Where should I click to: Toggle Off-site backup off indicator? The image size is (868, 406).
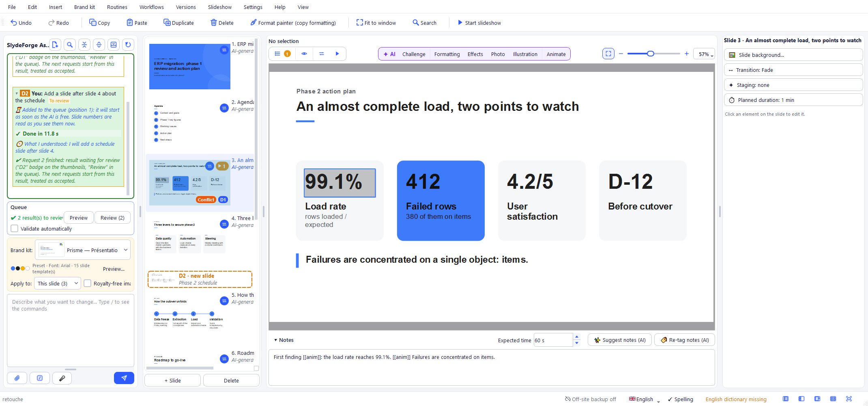591,399
